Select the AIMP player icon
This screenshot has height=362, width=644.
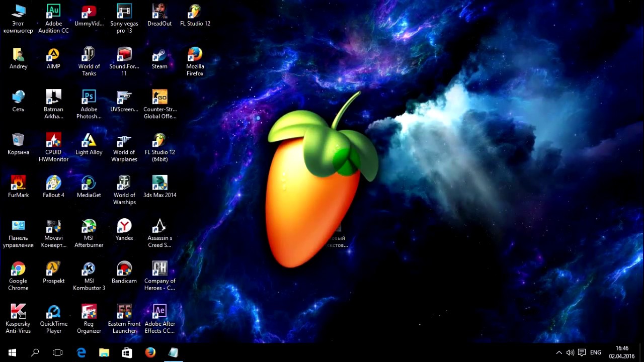pos(53,58)
